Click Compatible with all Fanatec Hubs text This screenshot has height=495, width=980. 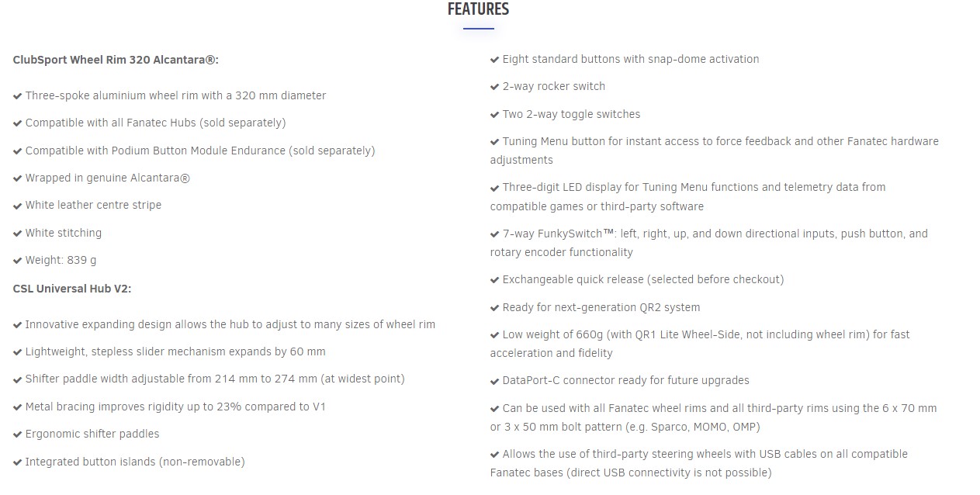pos(155,123)
